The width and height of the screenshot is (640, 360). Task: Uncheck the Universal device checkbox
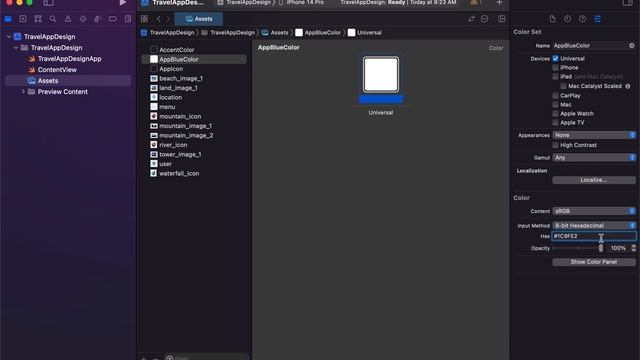point(556,58)
